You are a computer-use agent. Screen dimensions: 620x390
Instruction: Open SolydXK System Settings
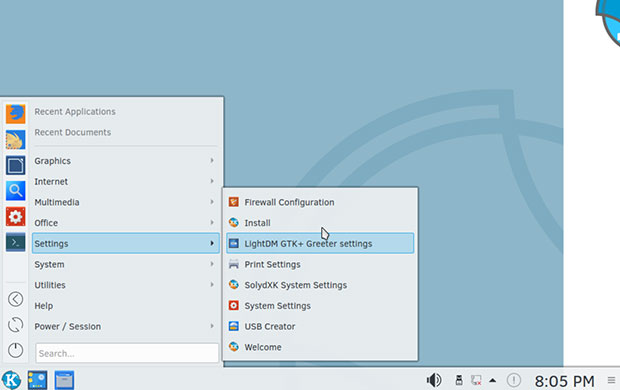320,285
